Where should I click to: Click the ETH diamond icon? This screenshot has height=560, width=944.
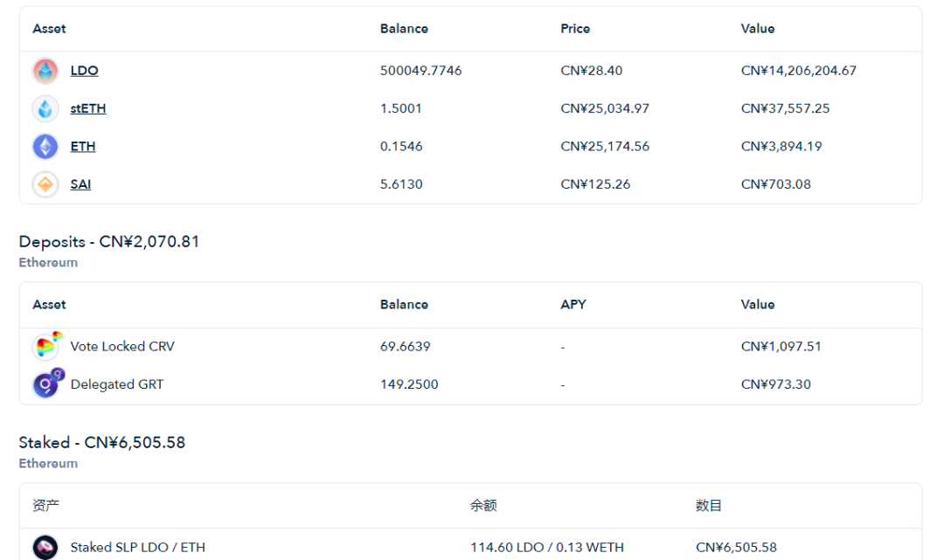pos(45,147)
